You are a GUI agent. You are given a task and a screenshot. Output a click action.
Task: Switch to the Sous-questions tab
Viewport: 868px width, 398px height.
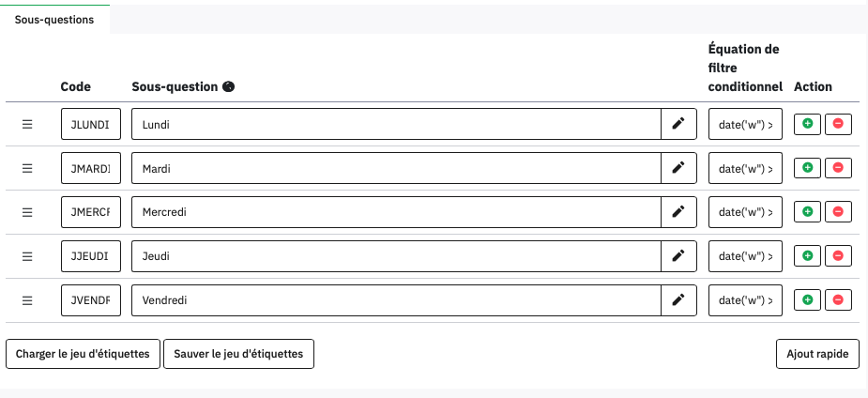54,20
